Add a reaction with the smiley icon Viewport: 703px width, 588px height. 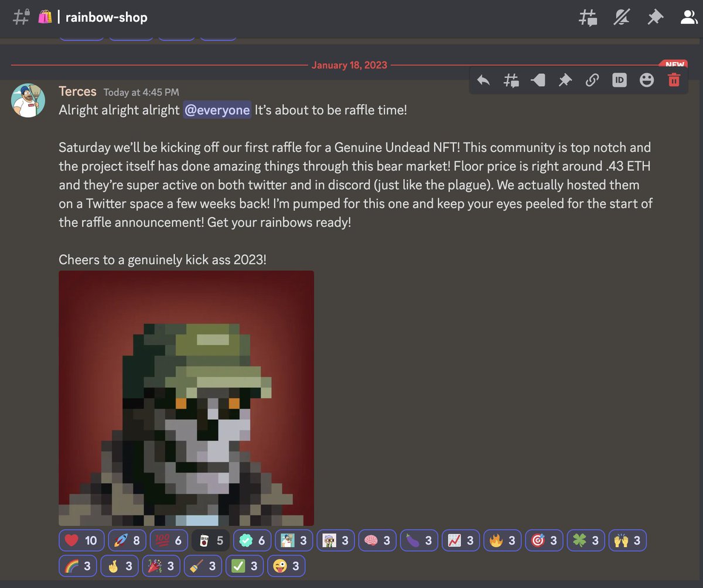point(647,80)
